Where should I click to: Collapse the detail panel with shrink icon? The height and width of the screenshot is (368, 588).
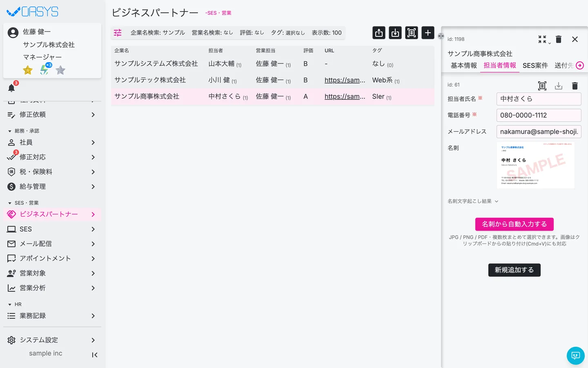[x=542, y=39]
